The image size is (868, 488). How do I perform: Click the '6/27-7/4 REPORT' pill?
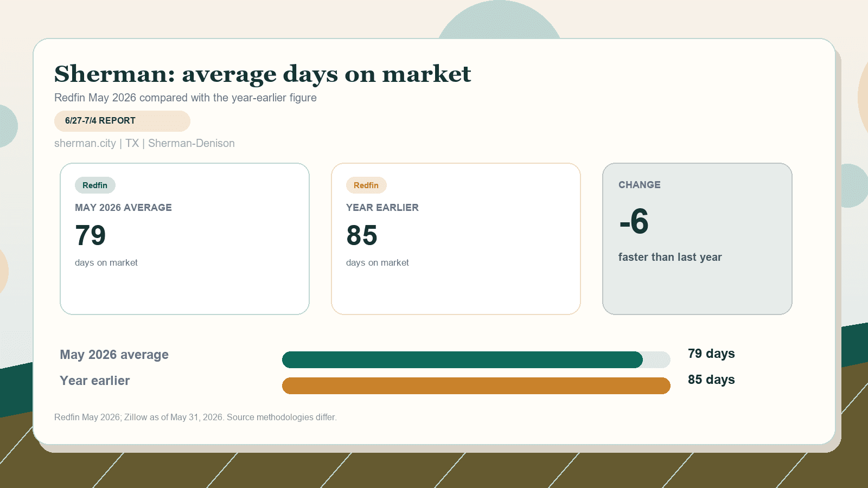(122, 121)
